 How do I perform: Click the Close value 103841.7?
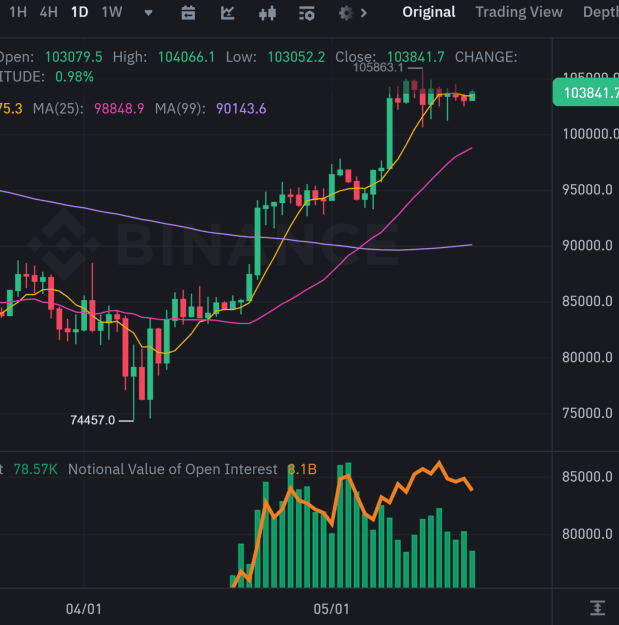coord(416,57)
